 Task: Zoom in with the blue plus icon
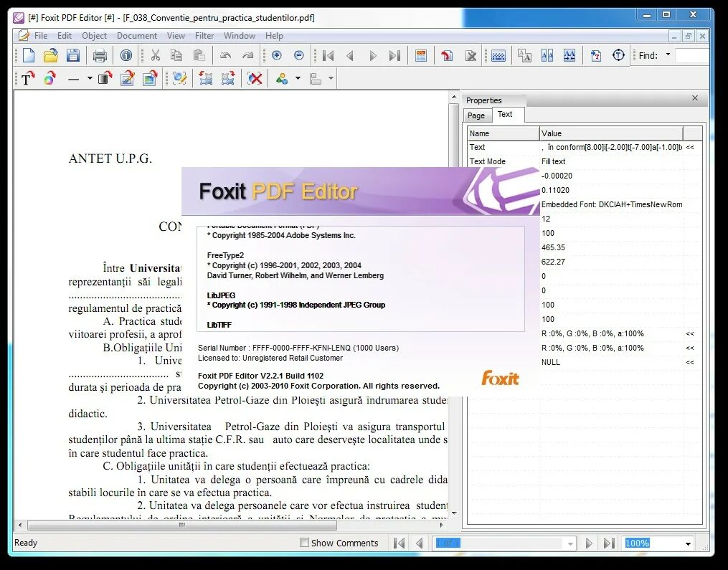277,56
